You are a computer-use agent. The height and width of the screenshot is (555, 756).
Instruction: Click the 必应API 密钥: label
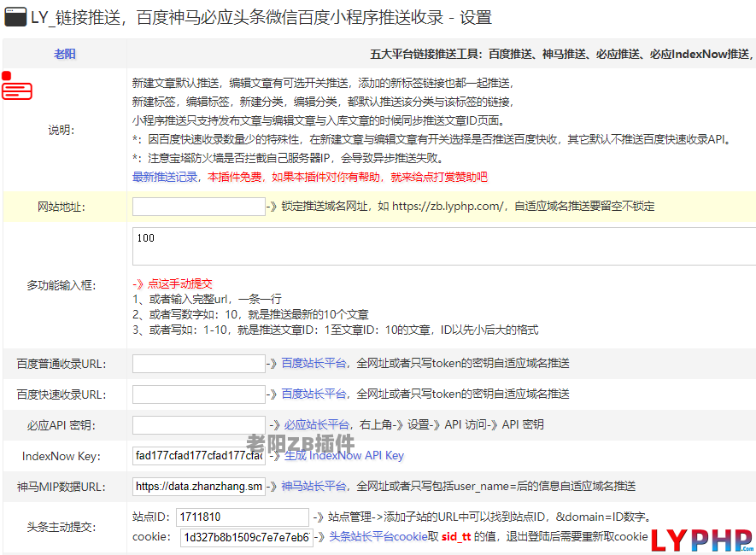pos(62,425)
